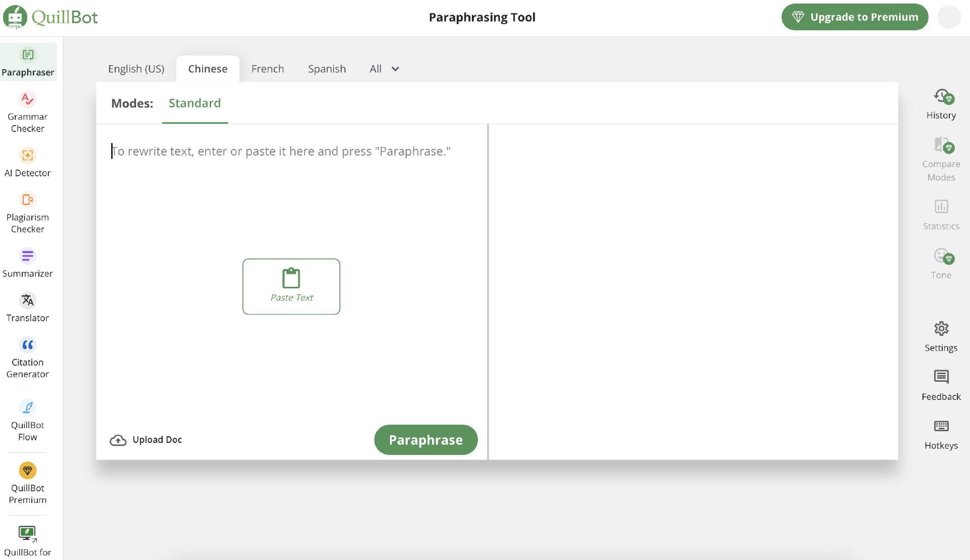This screenshot has width=970, height=560.
Task: Open the Hotkeys keyboard icon
Action: [941, 434]
